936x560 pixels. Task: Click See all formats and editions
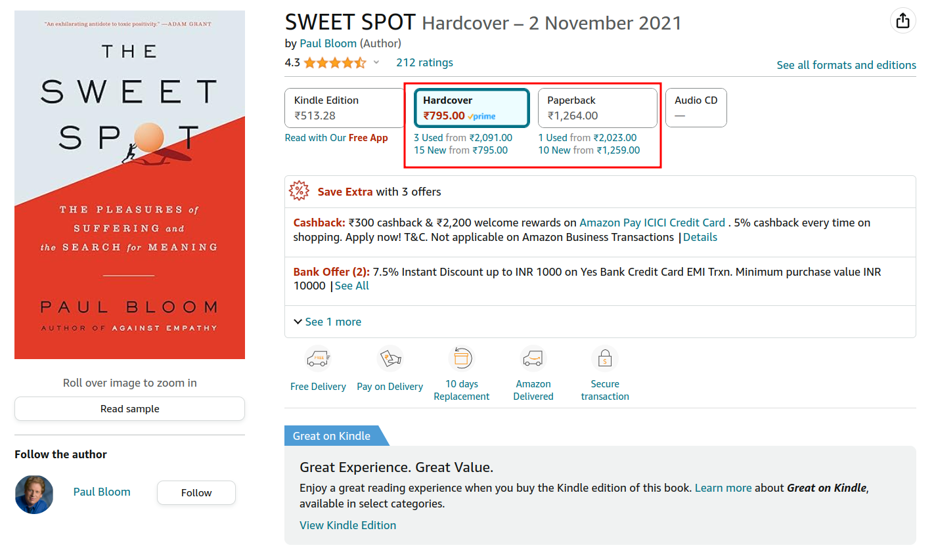(846, 65)
